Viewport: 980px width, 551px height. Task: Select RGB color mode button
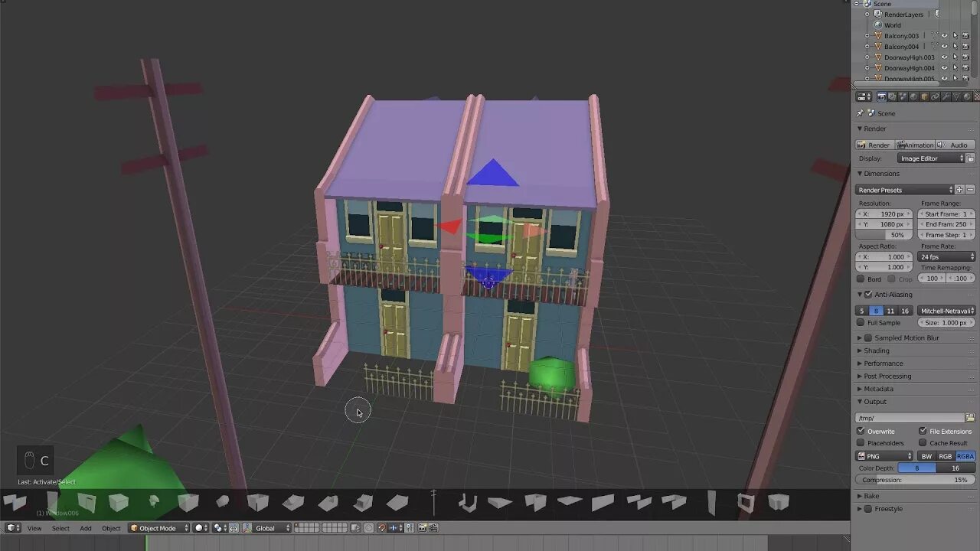tap(946, 456)
